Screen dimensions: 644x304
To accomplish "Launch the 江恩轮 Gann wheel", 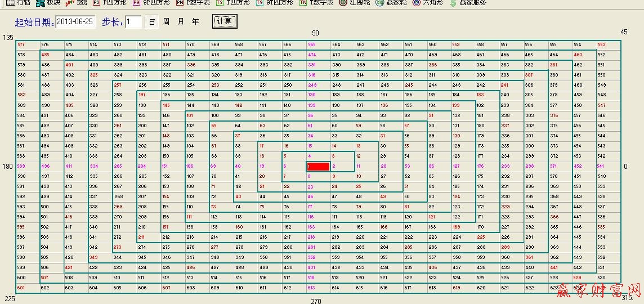I will point(355,3).
